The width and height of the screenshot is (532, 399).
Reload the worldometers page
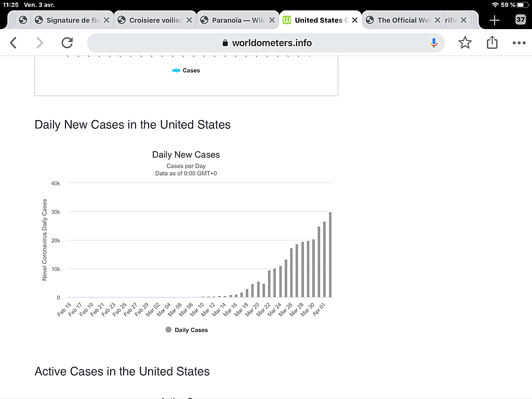click(67, 43)
